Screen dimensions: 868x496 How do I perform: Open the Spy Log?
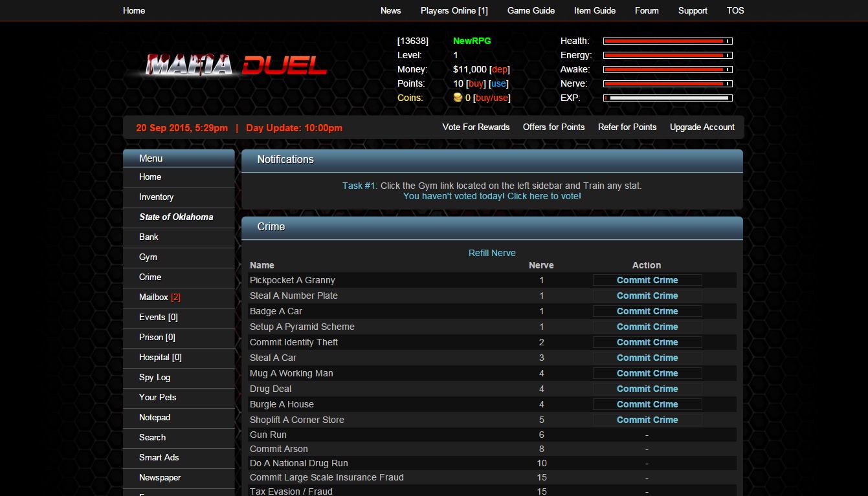179,378
